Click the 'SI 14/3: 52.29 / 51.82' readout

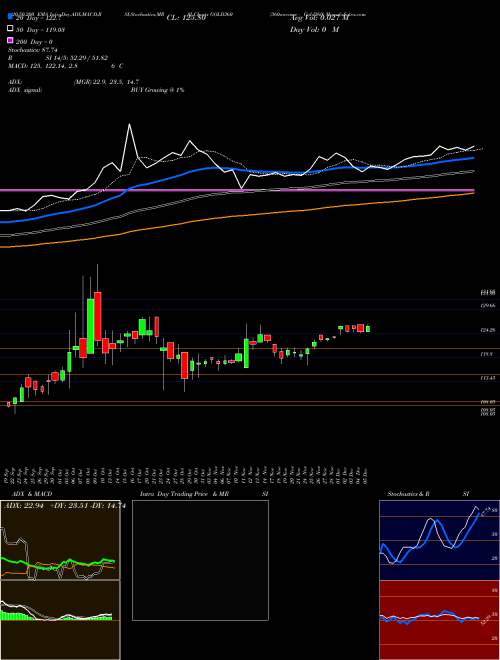coord(77,58)
